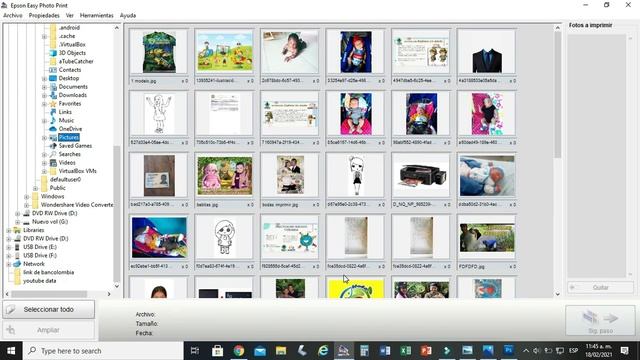640x360 pixels.
Task: Select the link de bancolombia folder
Action: [49, 272]
